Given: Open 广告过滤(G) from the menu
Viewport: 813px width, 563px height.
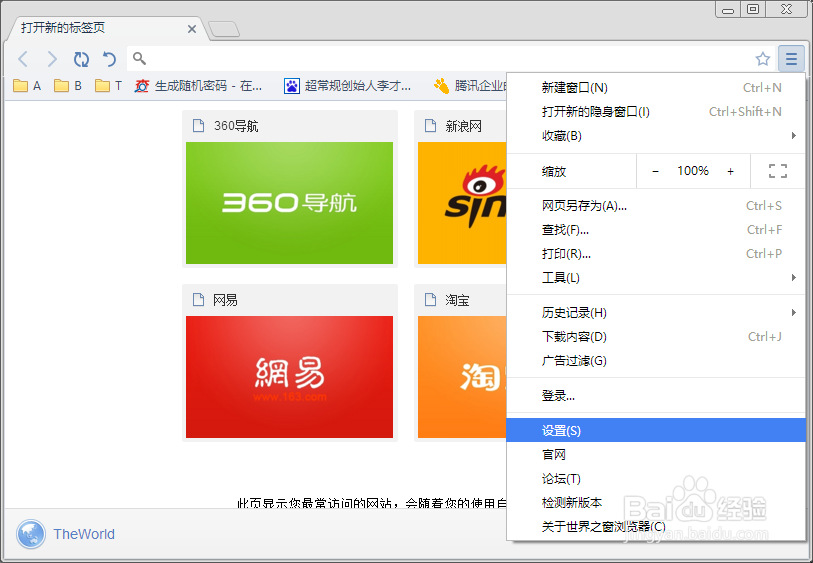Looking at the screenshot, I should coord(656,361).
